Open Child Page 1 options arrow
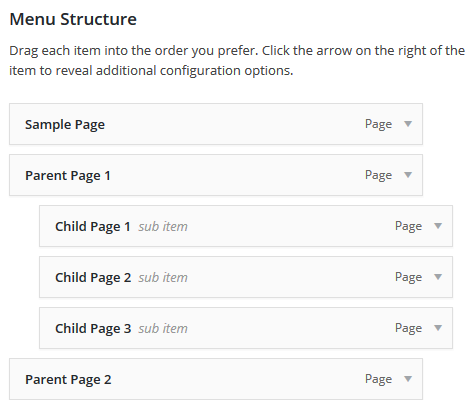This screenshot has height=400, width=472. [x=438, y=226]
